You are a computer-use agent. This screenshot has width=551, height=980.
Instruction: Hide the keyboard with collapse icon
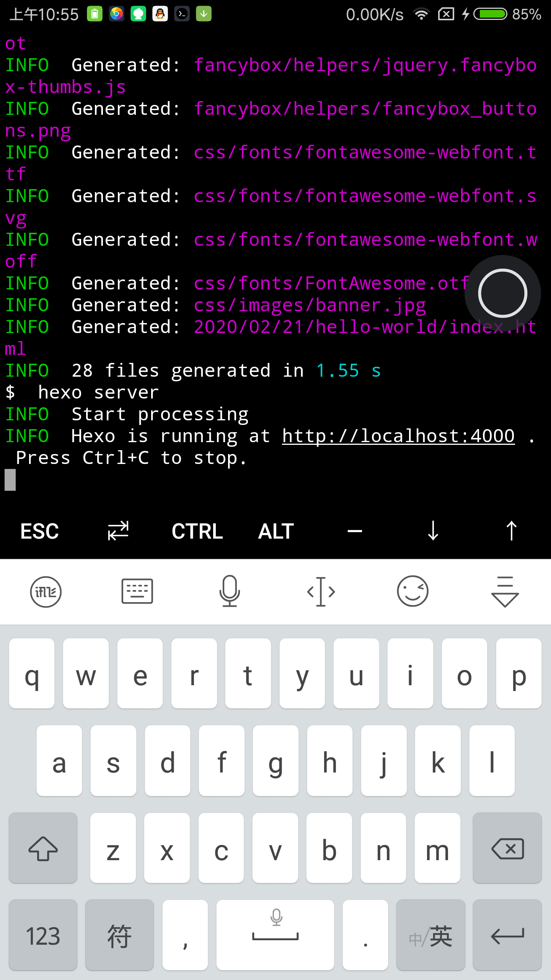pyautogui.click(x=505, y=592)
